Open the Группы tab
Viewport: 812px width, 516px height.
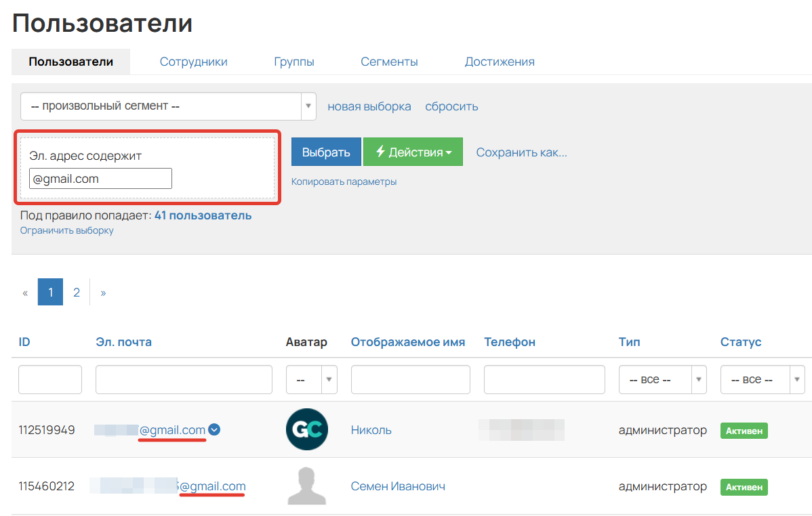293,61
